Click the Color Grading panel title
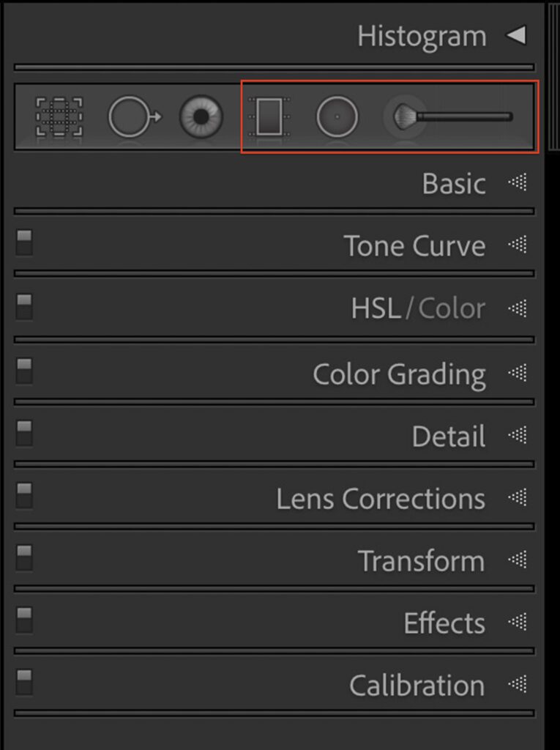Screen dimensions: 560x750 [x=399, y=374]
